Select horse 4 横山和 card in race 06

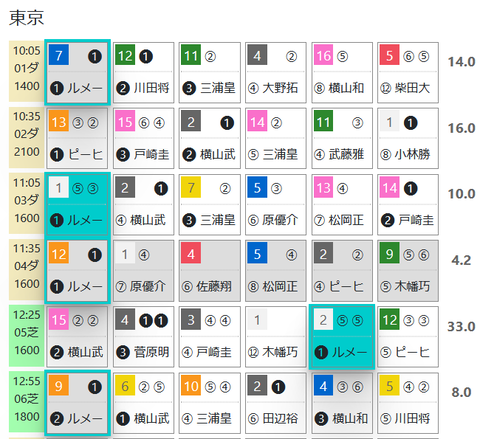tap(342, 403)
